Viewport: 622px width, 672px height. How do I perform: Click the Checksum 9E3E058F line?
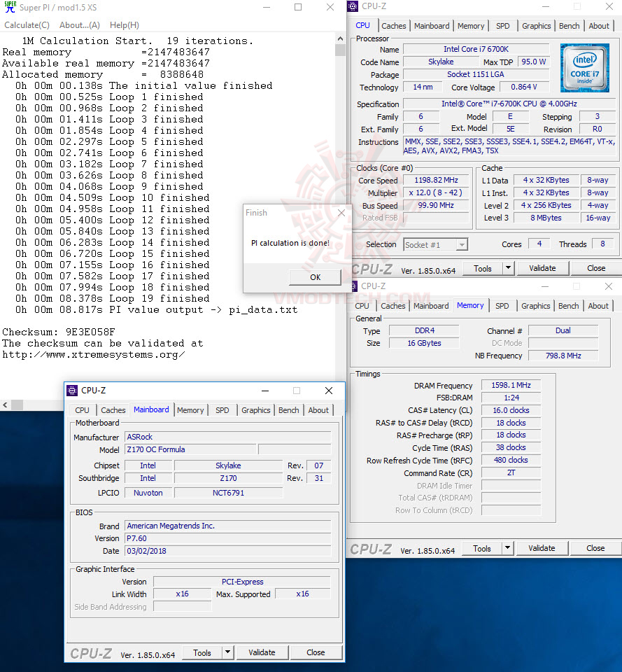59,332
